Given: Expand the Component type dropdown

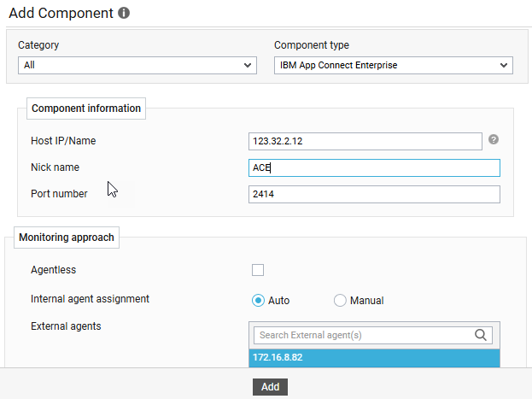Looking at the screenshot, I should [393, 65].
